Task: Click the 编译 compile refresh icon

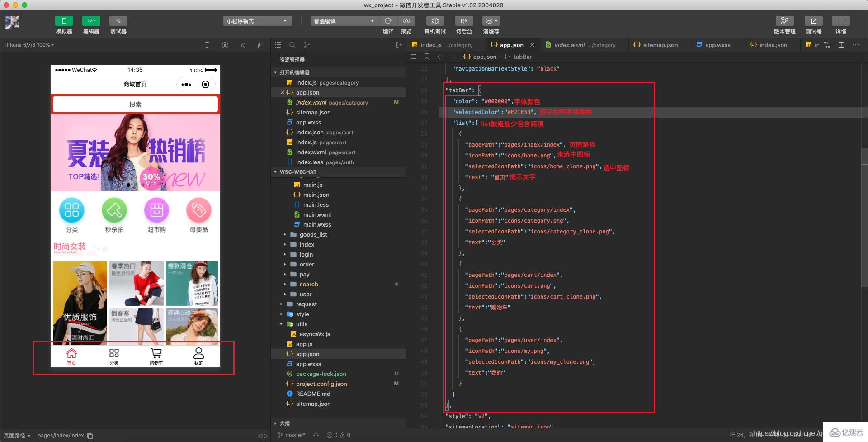Action: [388, 21]
